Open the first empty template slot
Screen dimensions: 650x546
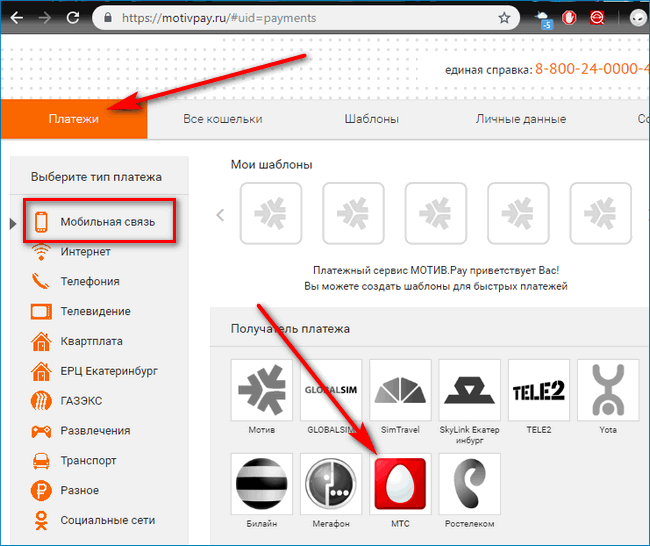(271, 214)
